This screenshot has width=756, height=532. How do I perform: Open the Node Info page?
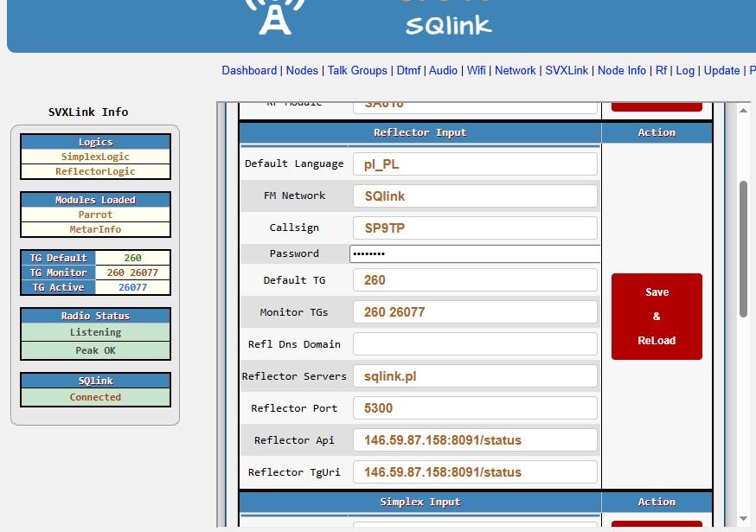622,71
